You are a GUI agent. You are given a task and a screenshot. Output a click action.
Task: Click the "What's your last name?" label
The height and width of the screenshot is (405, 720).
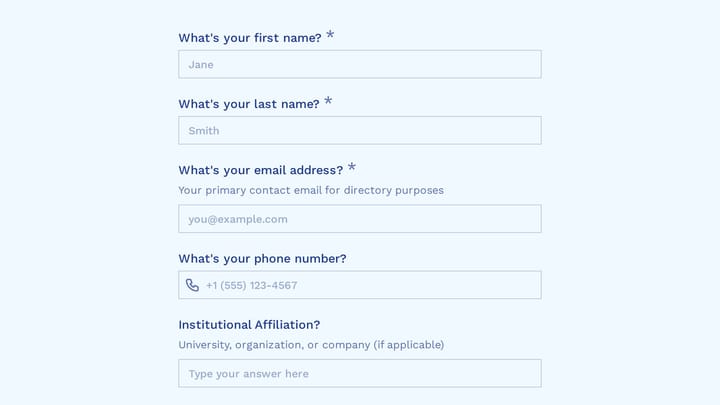(x=249, y=104)
